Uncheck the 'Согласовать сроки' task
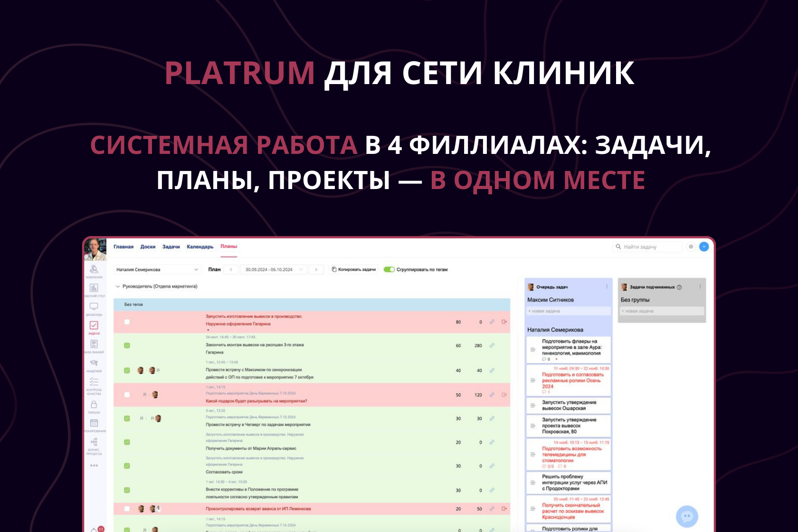Viewport: 798px width, 532px height. tap(127, 466)
